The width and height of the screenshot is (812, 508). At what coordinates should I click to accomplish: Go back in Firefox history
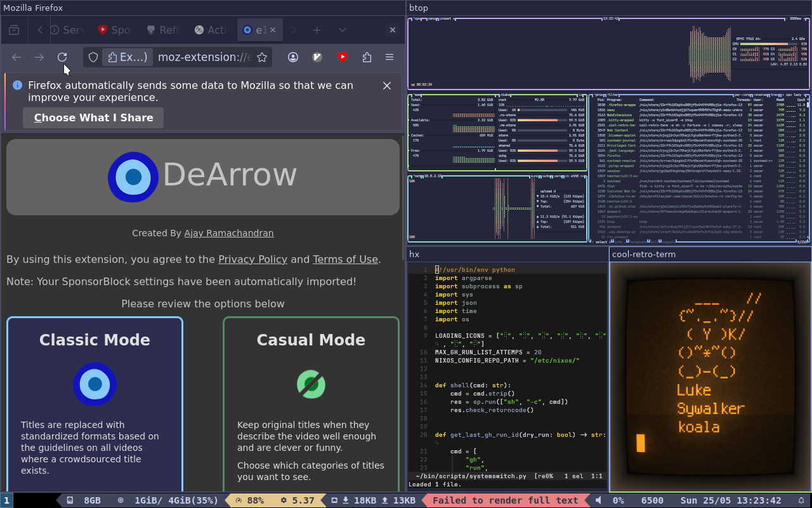click(x=16, y=57)
